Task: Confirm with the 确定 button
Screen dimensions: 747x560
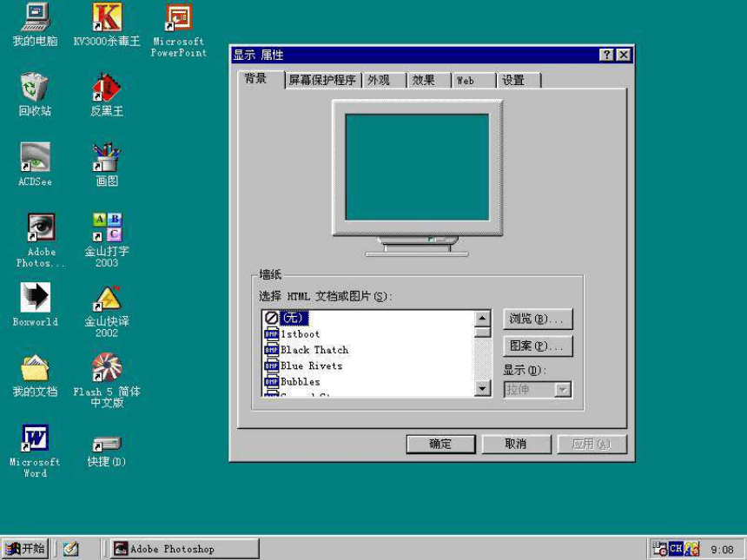Action: [440, 445]
